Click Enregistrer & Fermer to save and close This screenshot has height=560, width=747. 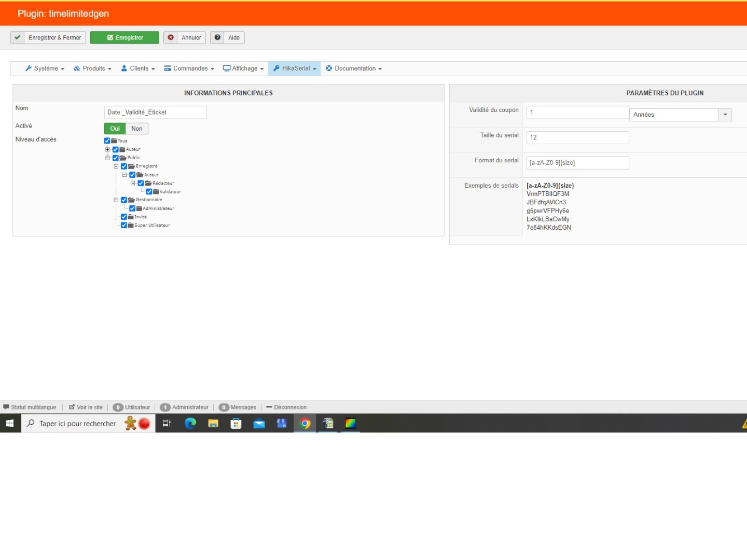[x=48, y=38]
